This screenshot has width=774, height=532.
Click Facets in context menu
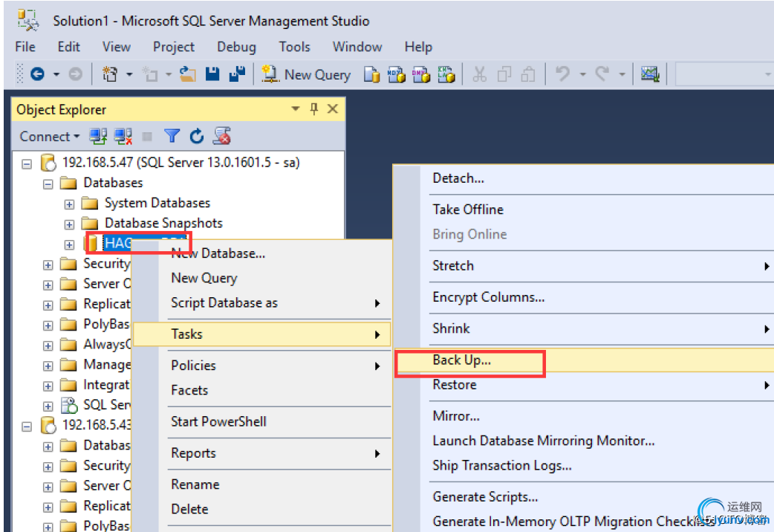coord(262,390)
